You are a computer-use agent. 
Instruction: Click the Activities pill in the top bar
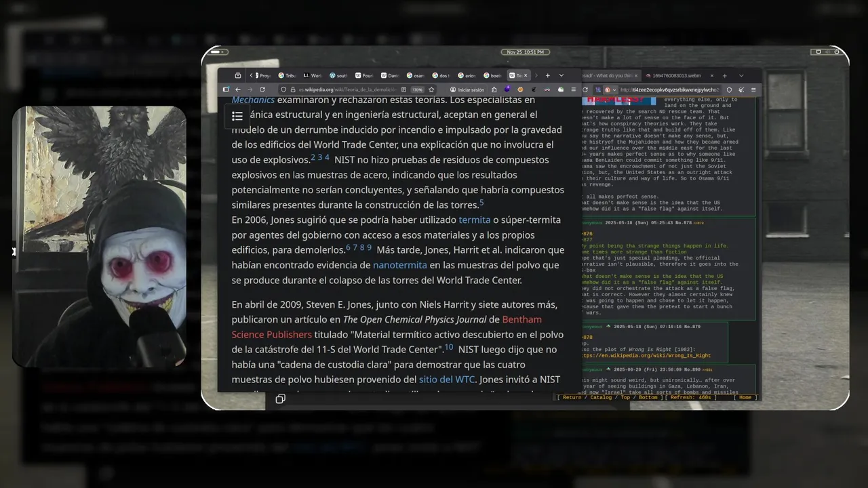pyautogui.click(x=216, y=52)
